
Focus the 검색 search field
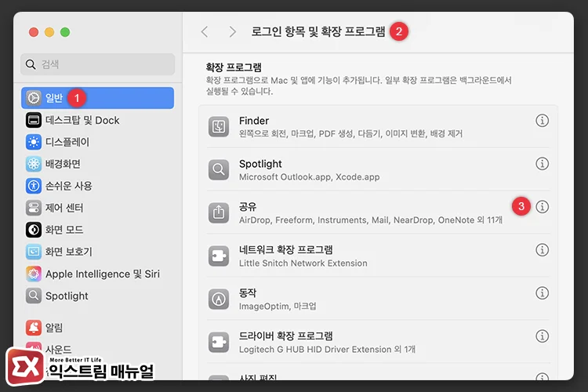click(97, 64)
